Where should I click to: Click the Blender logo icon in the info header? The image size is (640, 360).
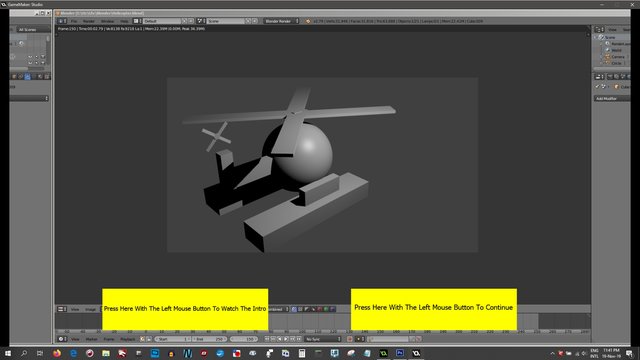(x=308, y=21)
